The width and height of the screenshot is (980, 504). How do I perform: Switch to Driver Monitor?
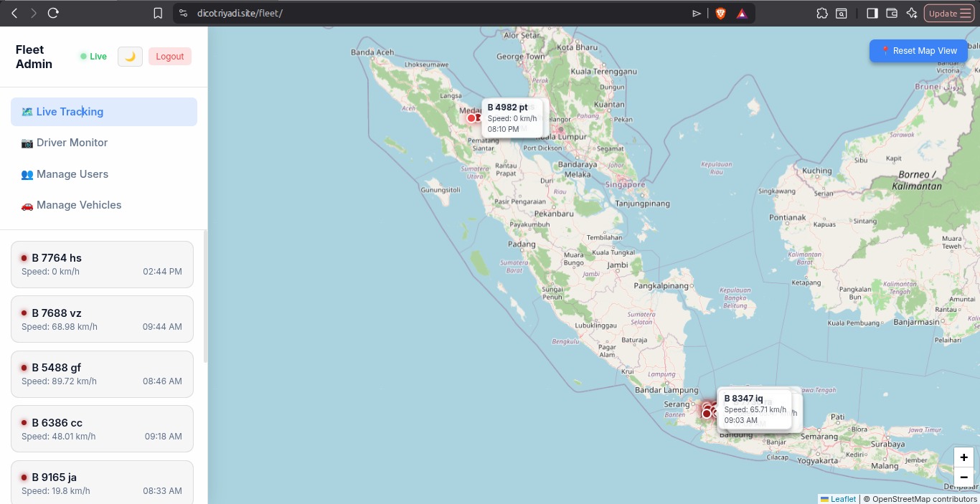pyautogui.click(x=104, y=143)
